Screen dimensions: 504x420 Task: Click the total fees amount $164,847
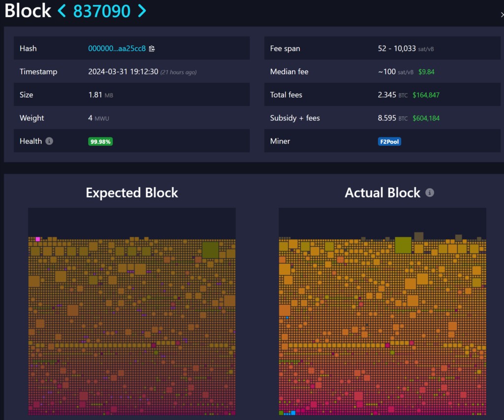click(426, 95)
